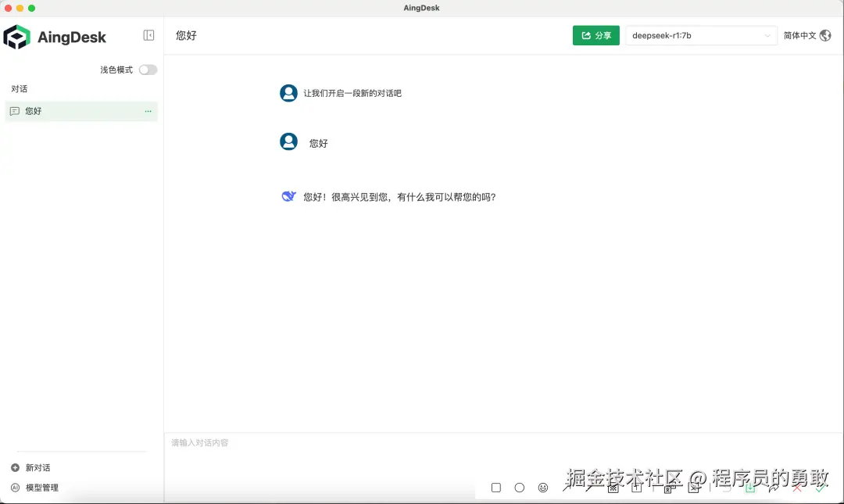The width and height of the screenshot is (844, 504).
Task: Click the globe language icon
Action: pos(825,35)
